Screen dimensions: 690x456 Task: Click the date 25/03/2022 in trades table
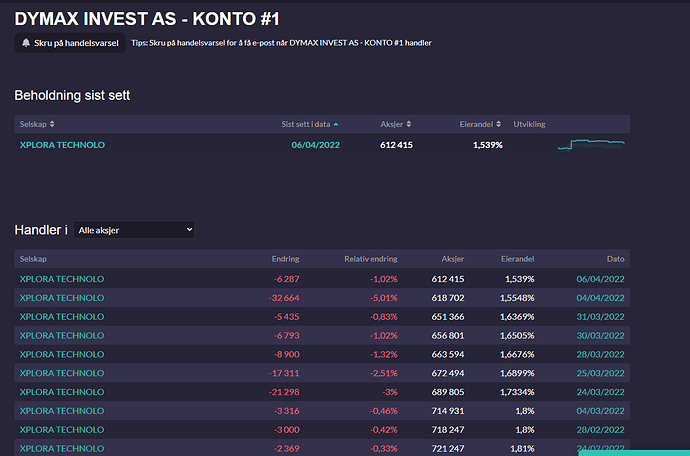pos(600,373)
